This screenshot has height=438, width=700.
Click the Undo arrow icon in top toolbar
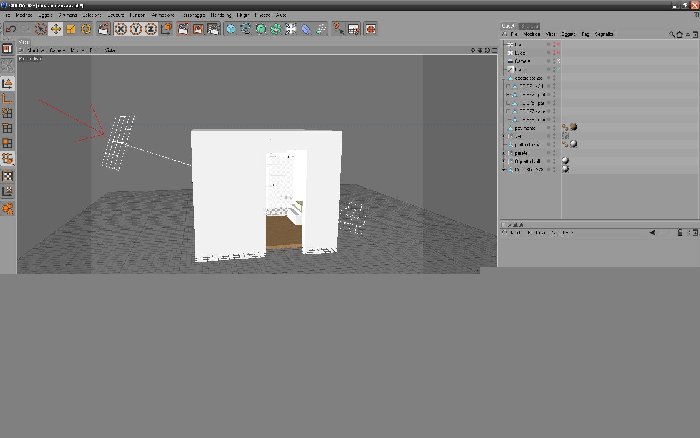[11, 29]
